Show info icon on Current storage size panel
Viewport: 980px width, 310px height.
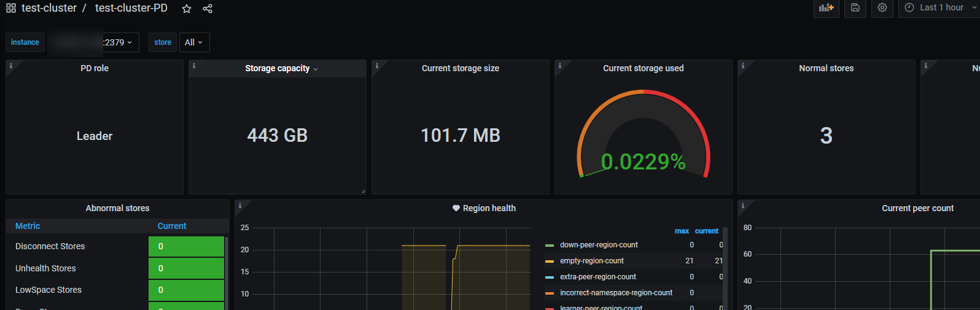coord(376,65)
